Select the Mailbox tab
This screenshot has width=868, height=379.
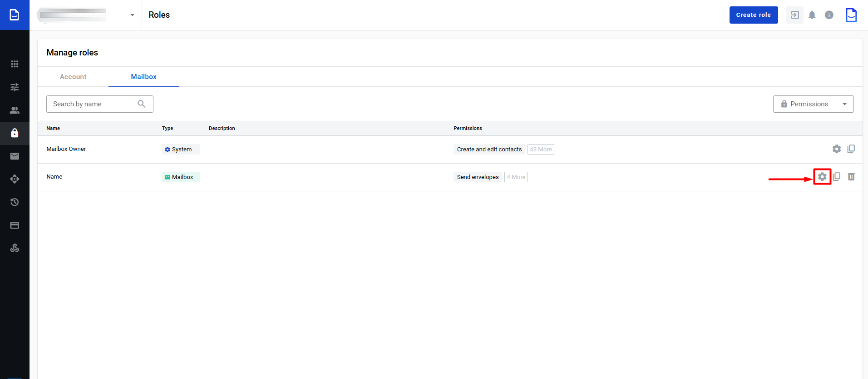[x=143, y=77]
